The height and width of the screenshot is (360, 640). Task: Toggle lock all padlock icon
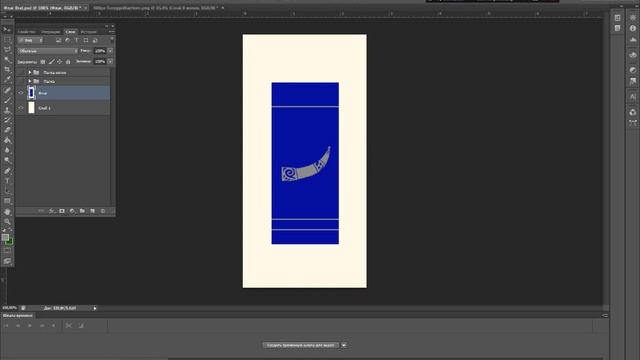(x=68, y=62)
